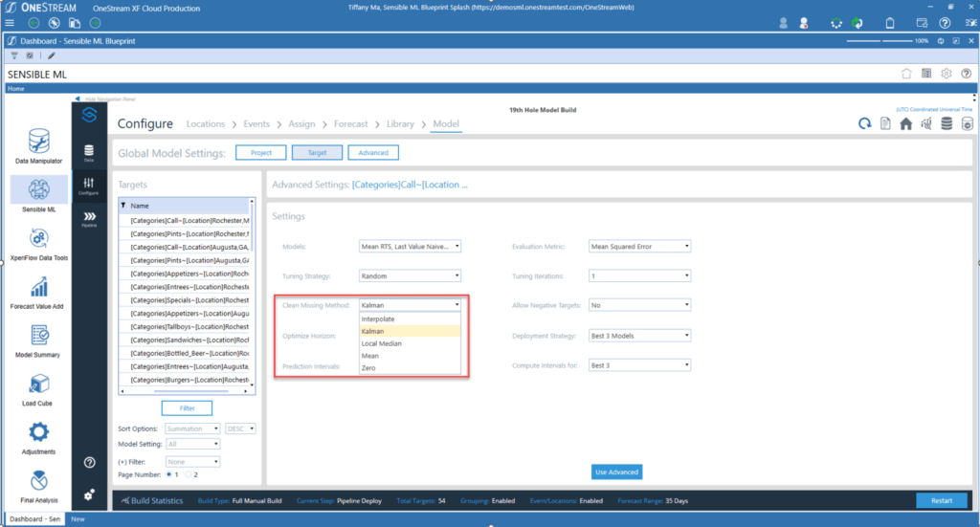
Task: Open the Models dropdown
Action: (410, 246)
